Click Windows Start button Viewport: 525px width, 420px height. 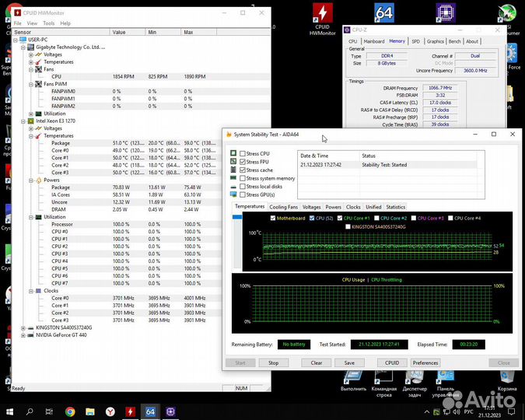click(9, 411)
